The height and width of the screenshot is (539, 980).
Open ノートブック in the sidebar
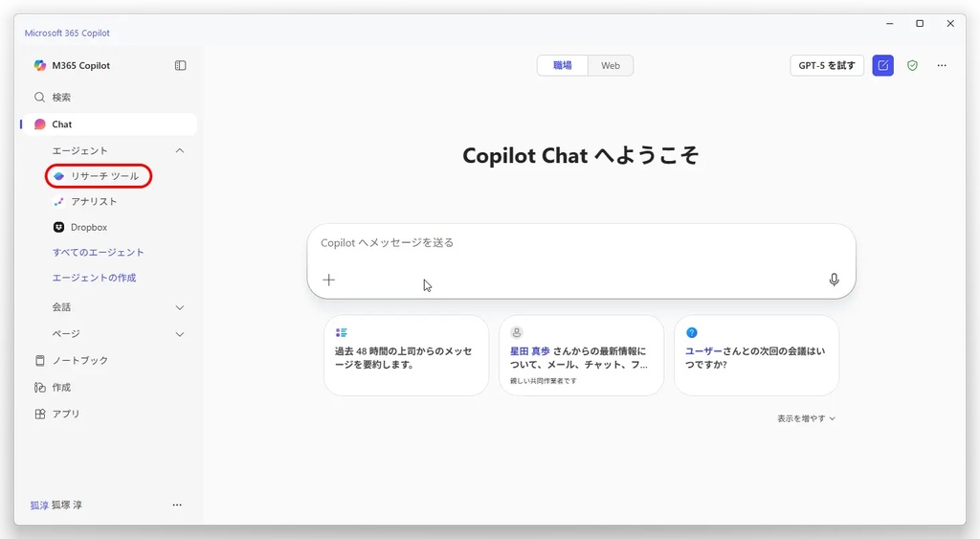72,361
